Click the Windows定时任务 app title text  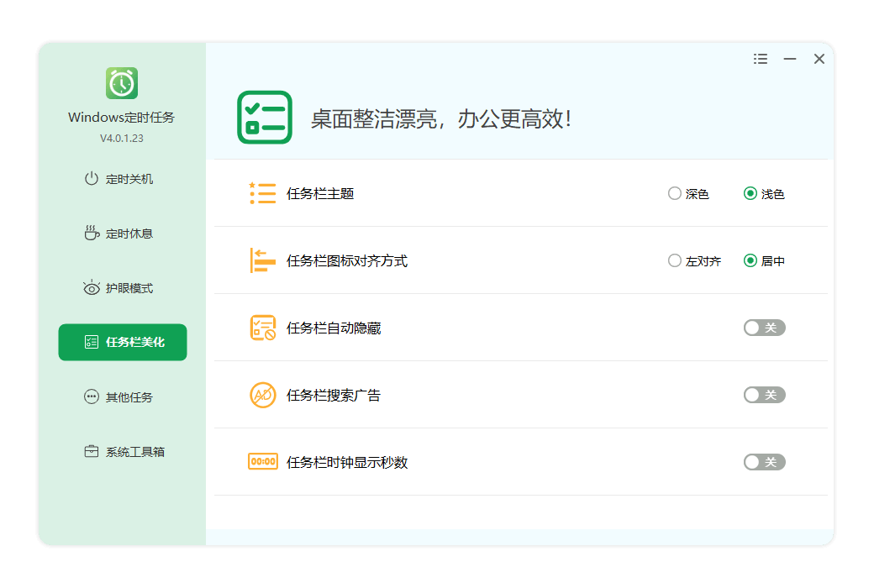[x=122, y=117]
